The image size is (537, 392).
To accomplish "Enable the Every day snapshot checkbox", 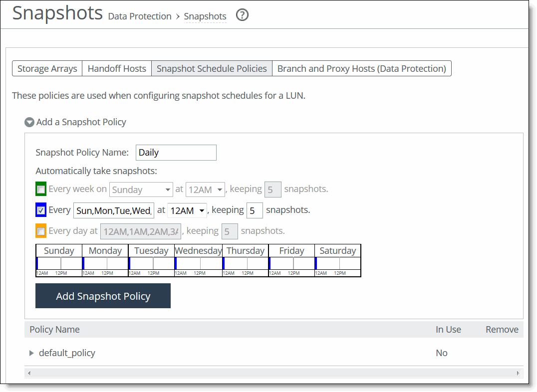I will tap(40, 230).
